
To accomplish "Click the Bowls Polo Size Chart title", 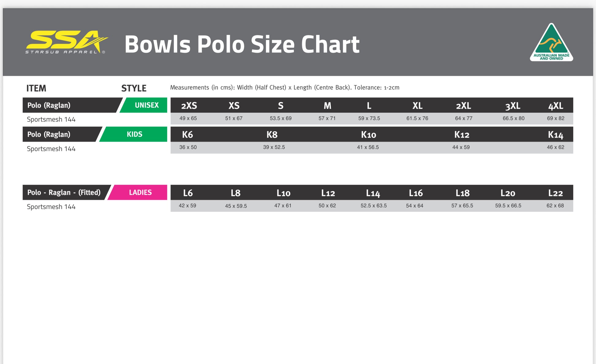I will pyautogui.click(x=242, y=44).
